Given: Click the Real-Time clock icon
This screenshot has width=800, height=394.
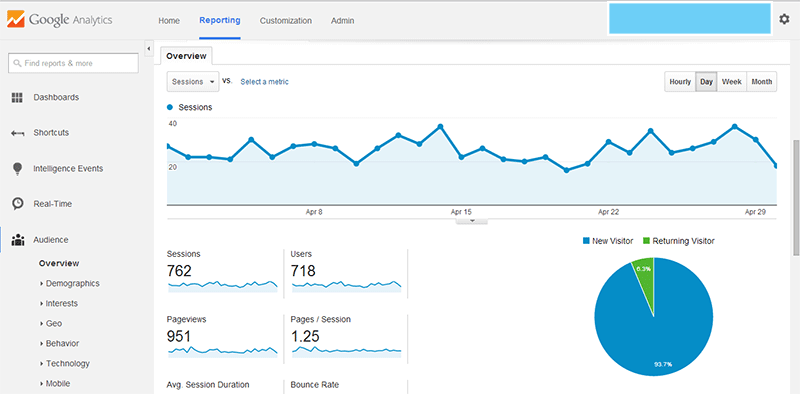Looking at the screenshot, I should pyautogui.click(x=18, y=204).
